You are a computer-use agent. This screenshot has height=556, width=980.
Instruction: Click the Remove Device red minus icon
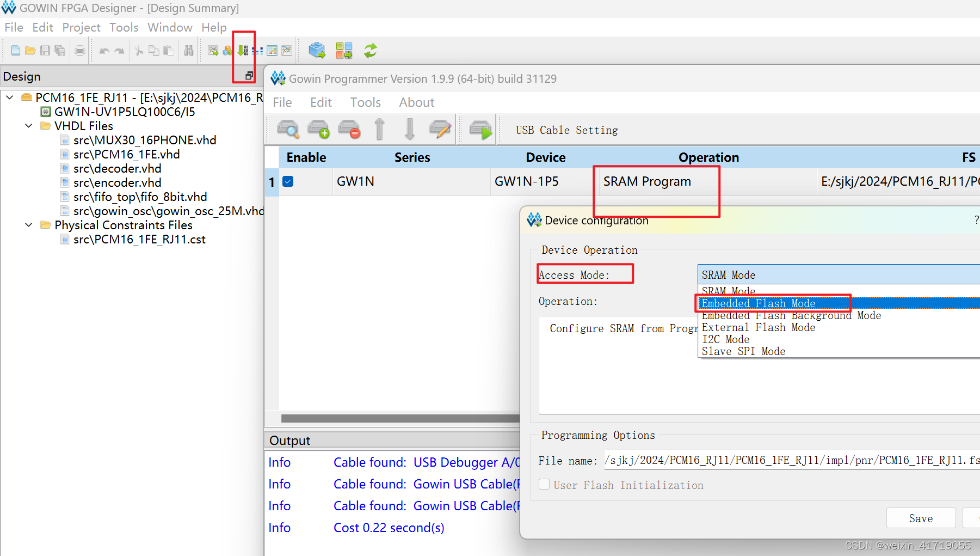pos(349,130)
